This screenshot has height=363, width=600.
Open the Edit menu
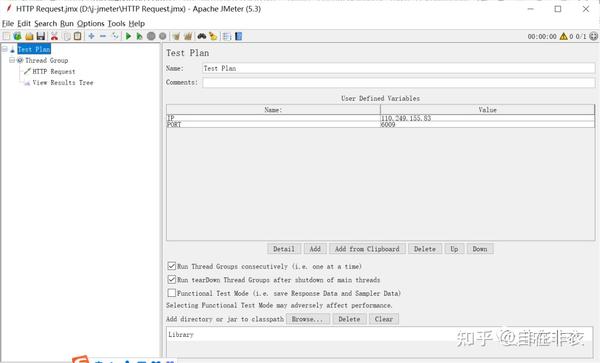(24, 23)
